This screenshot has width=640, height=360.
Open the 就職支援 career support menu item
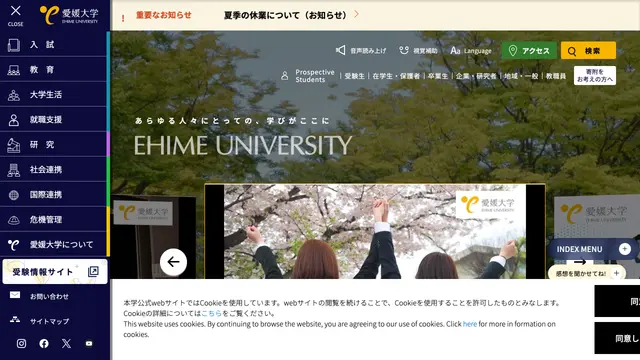[x=53, y=119]
